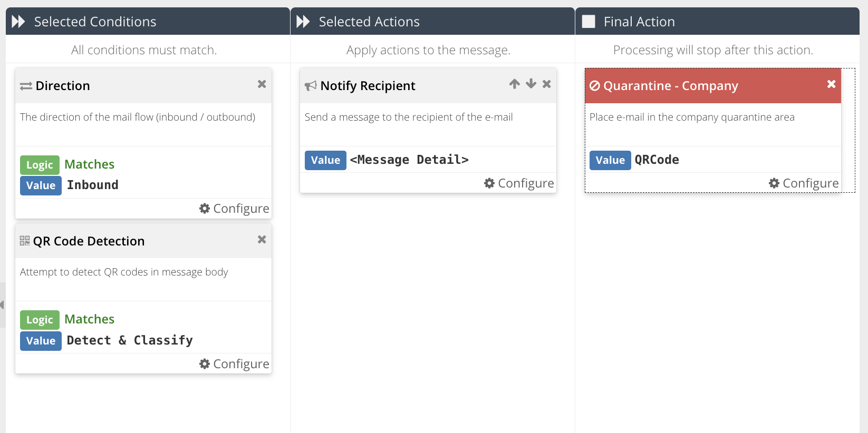868x433 pixels.
Task: Expand the Selected Conditions header arrows
Action: pos(18,22)
